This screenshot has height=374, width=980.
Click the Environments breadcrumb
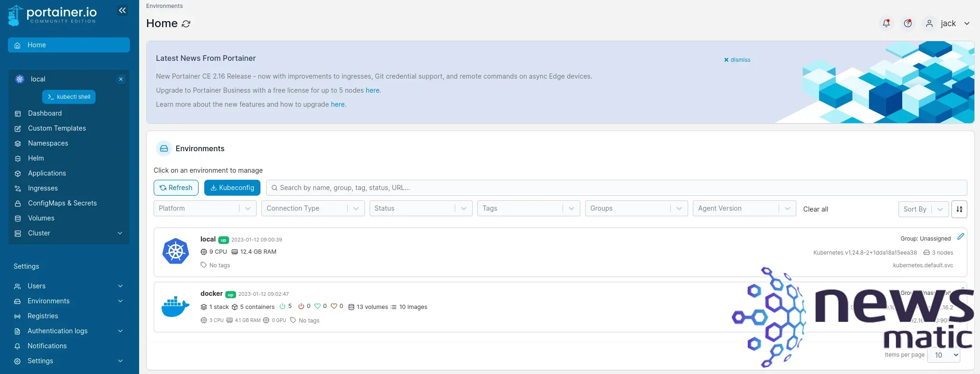pos(164,6)
